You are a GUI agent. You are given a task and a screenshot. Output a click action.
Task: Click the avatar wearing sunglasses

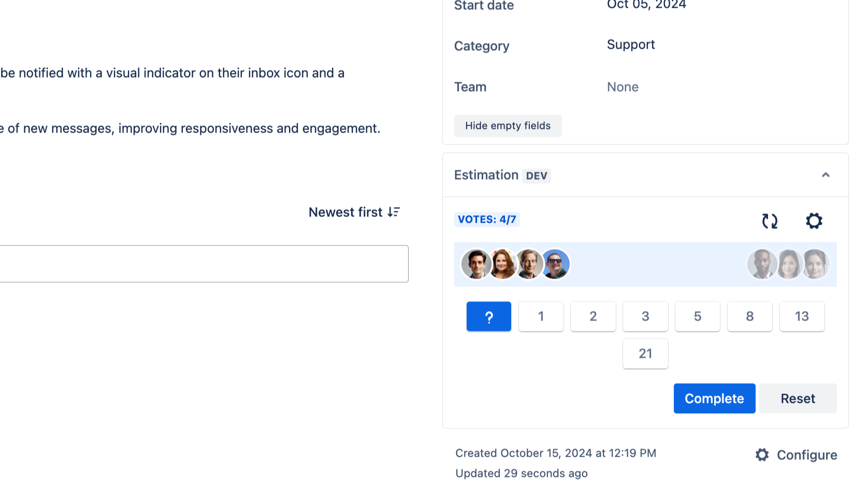click(x=555, y=264)
